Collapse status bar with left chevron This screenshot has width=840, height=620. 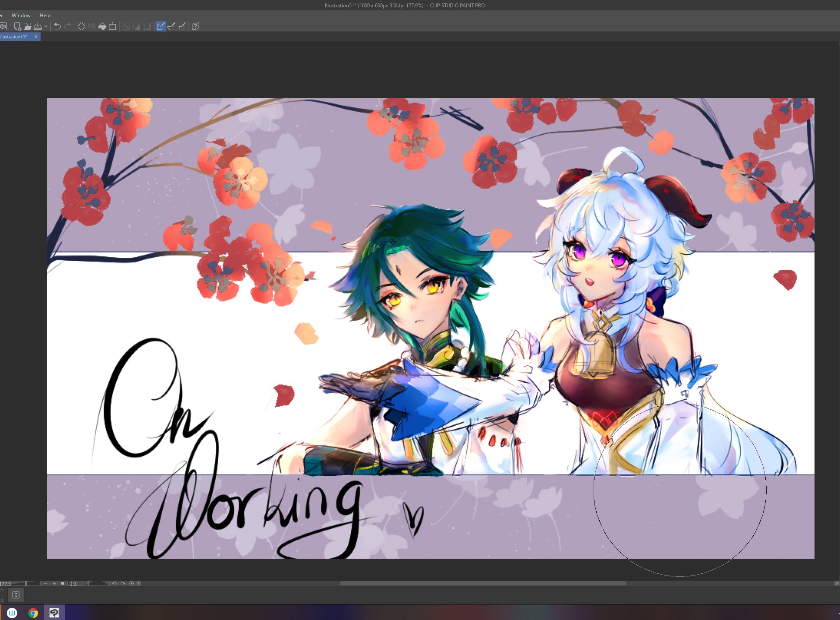point(138,583)
